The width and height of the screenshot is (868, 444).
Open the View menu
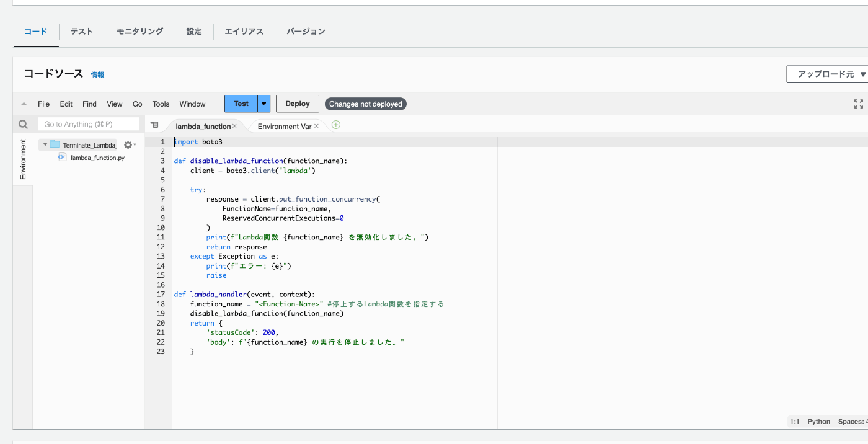(x=115, y=104)
